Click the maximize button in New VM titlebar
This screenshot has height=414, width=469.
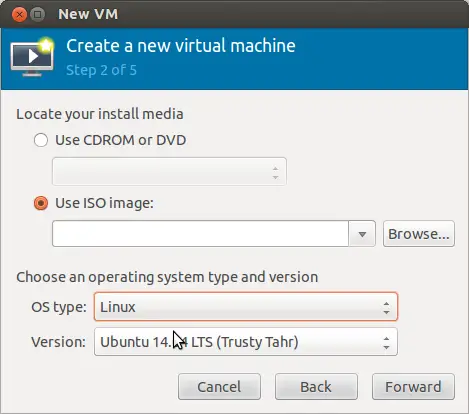37,15
